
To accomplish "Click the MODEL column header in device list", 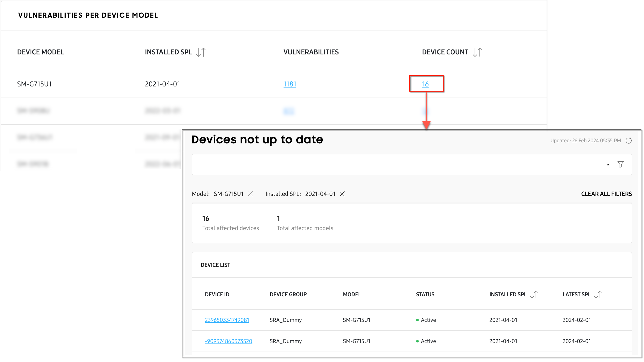I will coord(352,295).
